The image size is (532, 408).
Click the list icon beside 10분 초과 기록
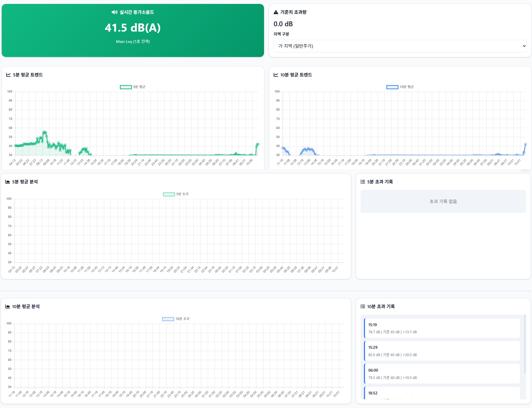point(363,306)
